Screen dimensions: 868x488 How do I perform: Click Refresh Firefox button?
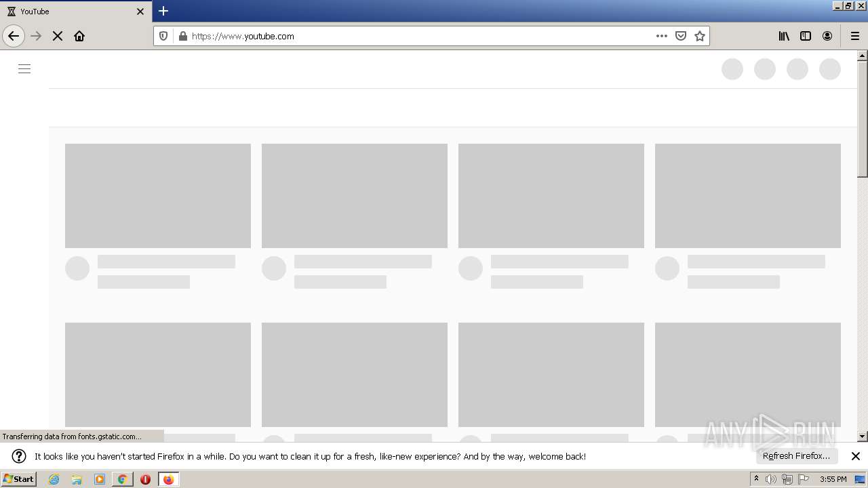[x=796, y=456]
